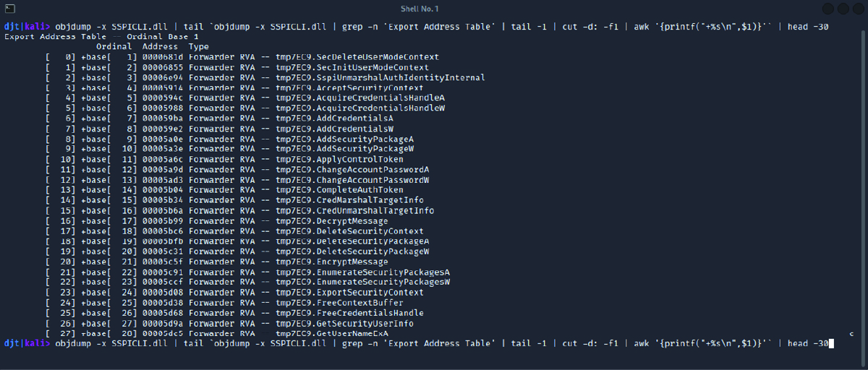Screen dimensions: 868x370
Task: Click the leftmost round window control button
Action: pyautogui.click(x=829, y=8)
